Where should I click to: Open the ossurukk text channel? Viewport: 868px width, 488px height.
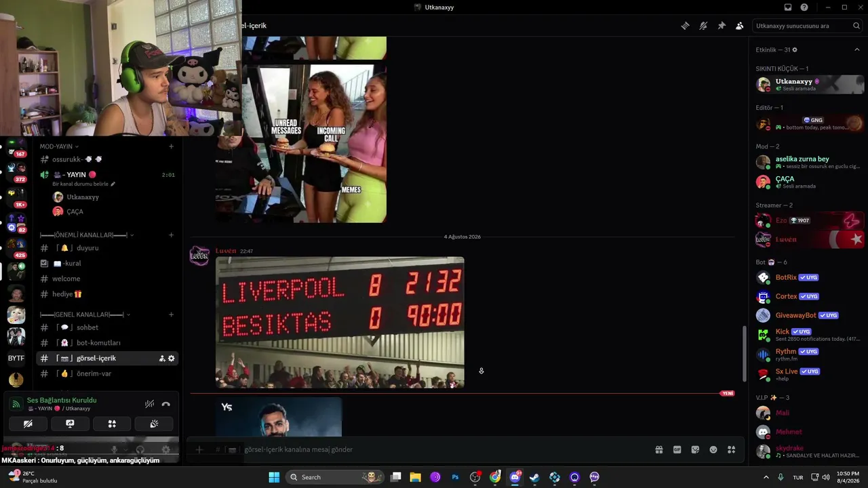(x=108, y=159)
